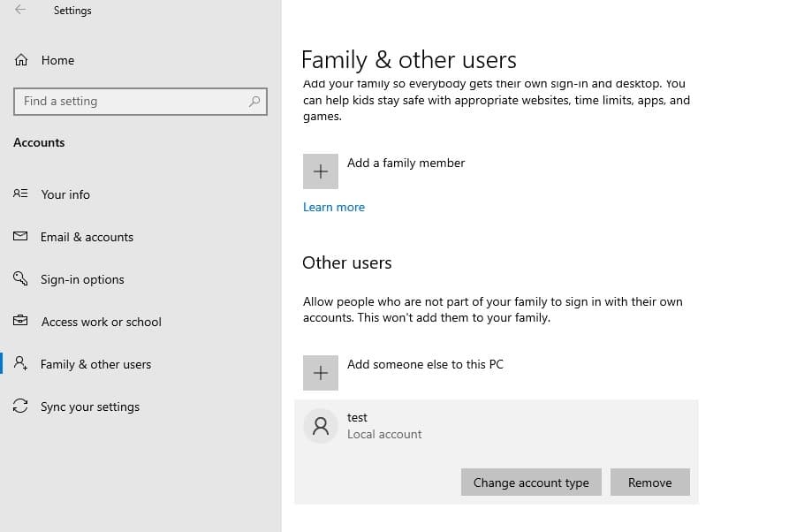Click the test user avatar icon

[321, 426]
